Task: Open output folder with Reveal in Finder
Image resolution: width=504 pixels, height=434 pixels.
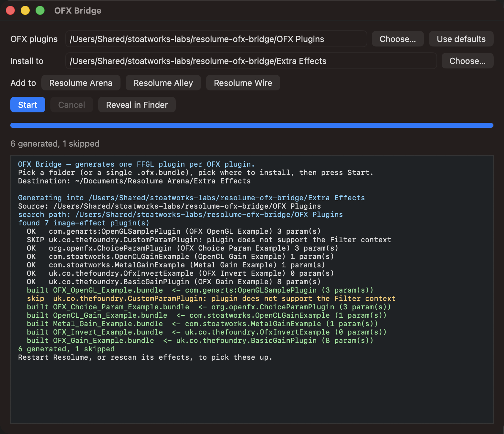Action: click(x=137, y=105)
